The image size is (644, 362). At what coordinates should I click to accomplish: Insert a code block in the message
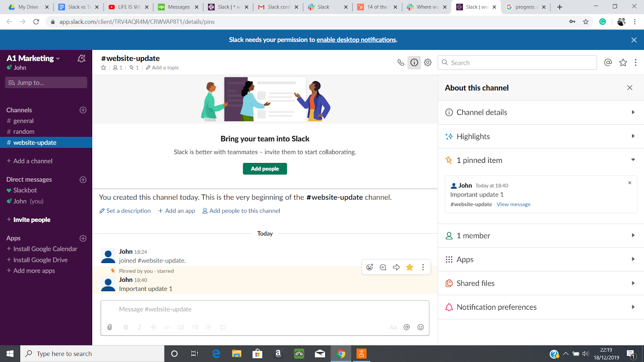[223, 327]
